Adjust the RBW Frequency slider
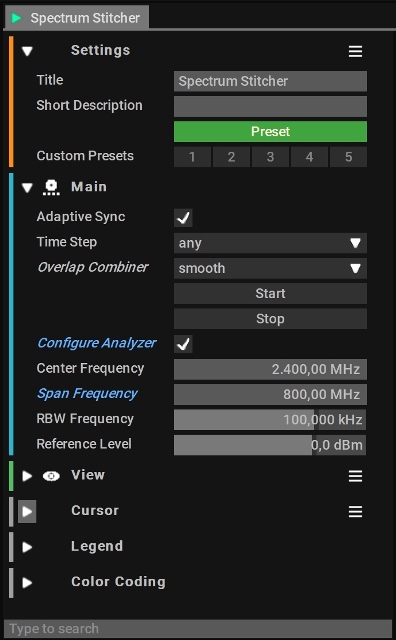Screen dimensions: 396x640 pyautogui.click(x=270, y=420)
